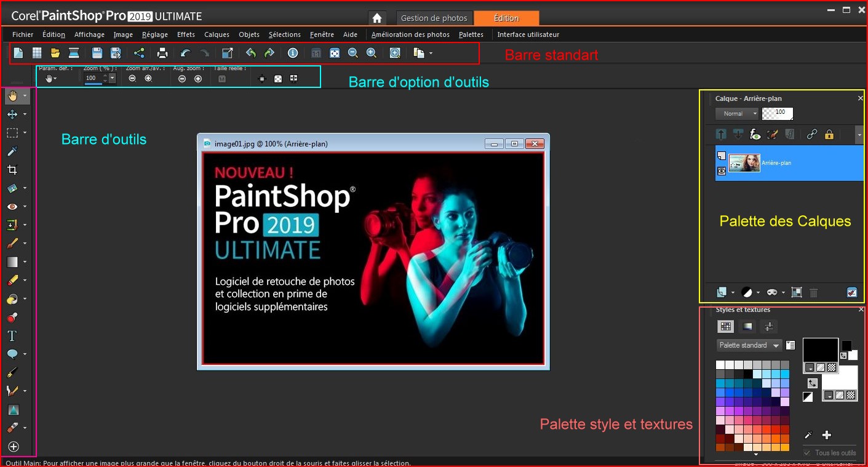
Task: Pick the Dropper tool
Action: tap(12, 151)
